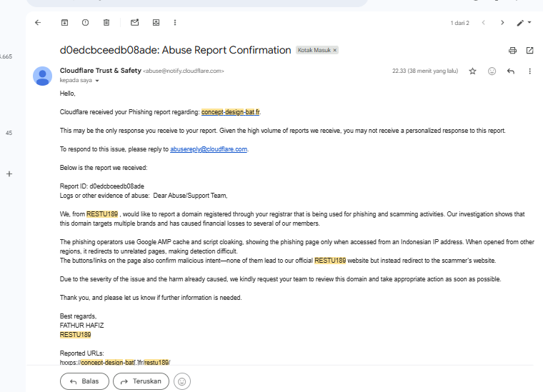Show recipient details next to kepada saya
This screenshot has width=543, height=392.
tap(97, 81)
